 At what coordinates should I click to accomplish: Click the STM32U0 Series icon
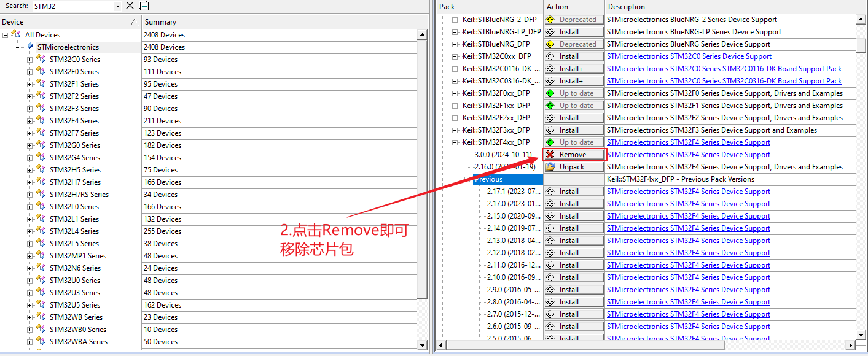(41, 281)
